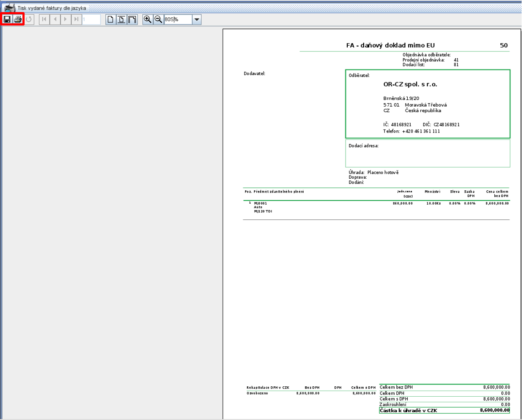522x420 pixels.
Task: Click the printer icon in the title bar
Action: 9,8
